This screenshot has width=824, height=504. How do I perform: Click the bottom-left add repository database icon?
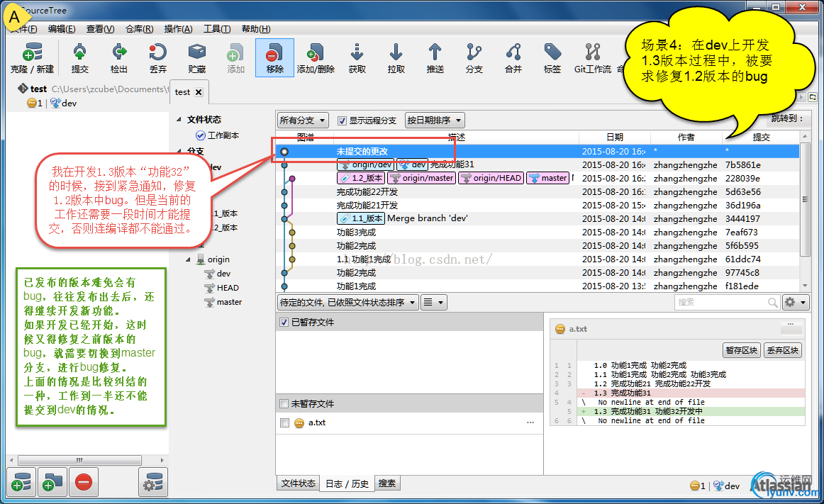pyautogui.click(x=21, y=482)
